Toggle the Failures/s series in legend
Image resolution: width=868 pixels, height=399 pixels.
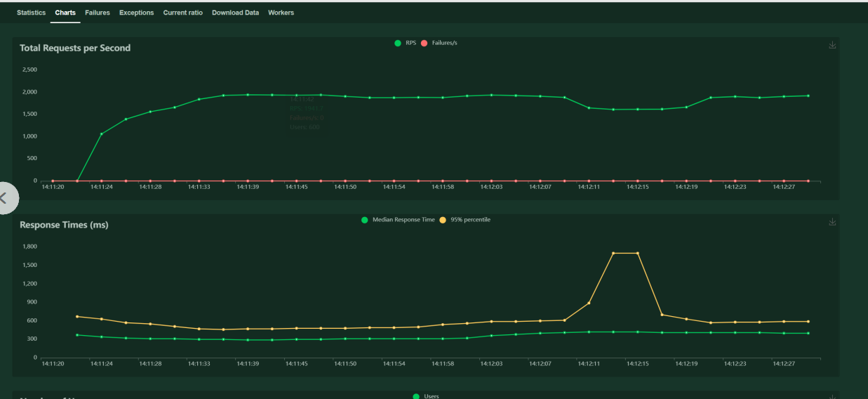[439, 43]
